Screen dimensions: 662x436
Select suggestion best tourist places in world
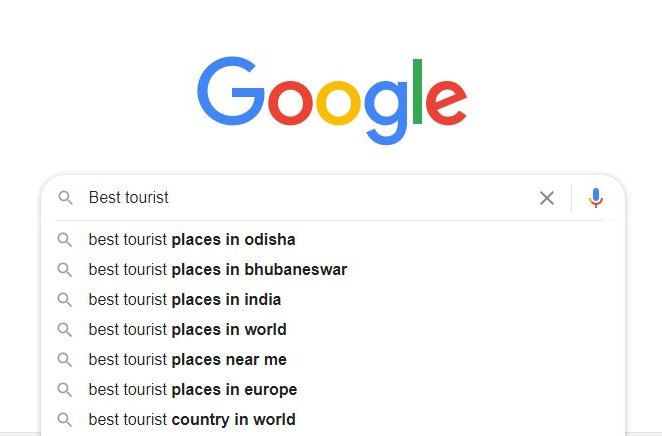click(333, 330)
